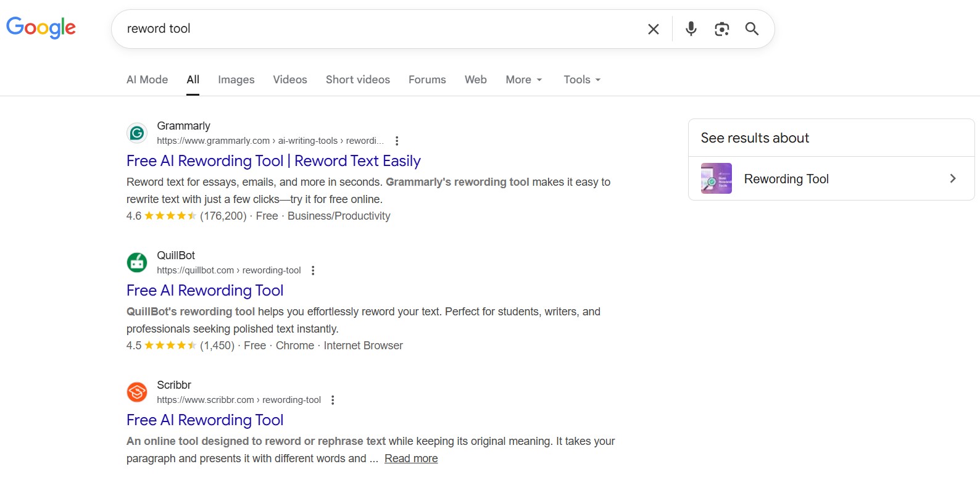Open more options for the QuillBot result

point(313,270)
